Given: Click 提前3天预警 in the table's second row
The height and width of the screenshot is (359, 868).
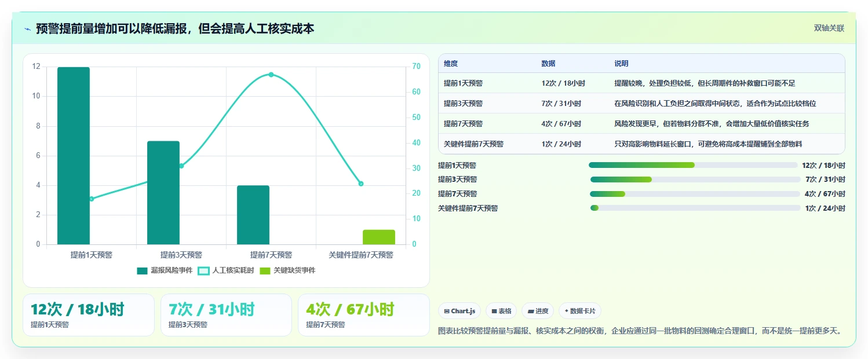Looking at the screenshot, I should click(x=464, y=104).
